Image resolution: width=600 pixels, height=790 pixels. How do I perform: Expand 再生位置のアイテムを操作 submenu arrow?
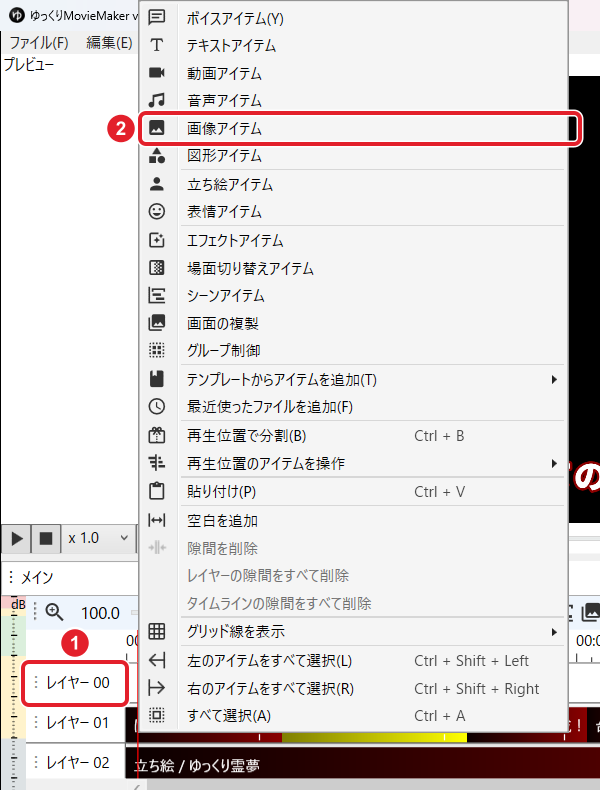pyautogui.click(x=554, y=463)
